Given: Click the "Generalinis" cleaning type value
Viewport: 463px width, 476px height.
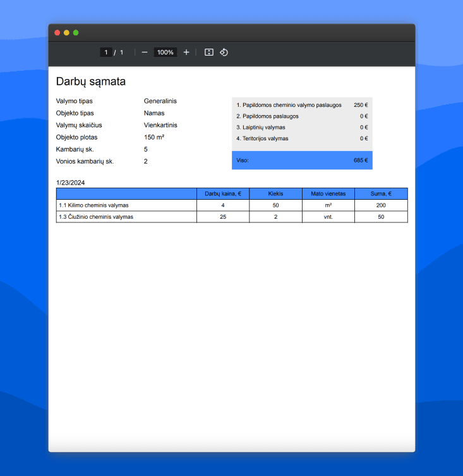Looking at the screenshot, I should pyautogui.click(x=160, y=101).
